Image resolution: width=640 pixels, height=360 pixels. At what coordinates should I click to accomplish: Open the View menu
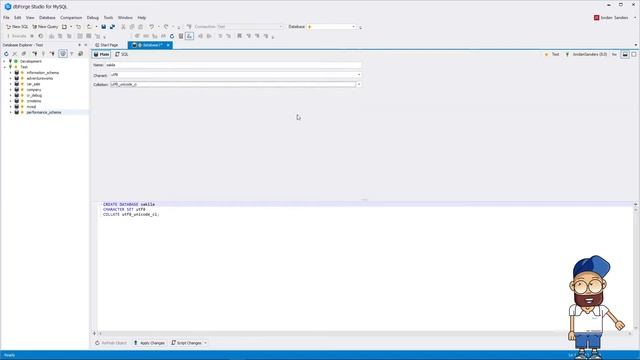click(30, 18)
